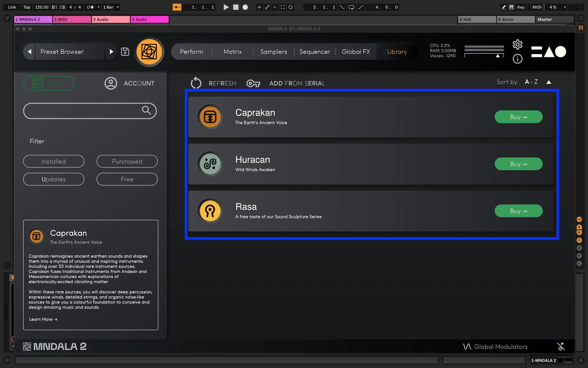Image resolution: width=588 pixels, height=368 pixels.
Task: Click the crossed-out note icon at bottom right
Action: 561,346
